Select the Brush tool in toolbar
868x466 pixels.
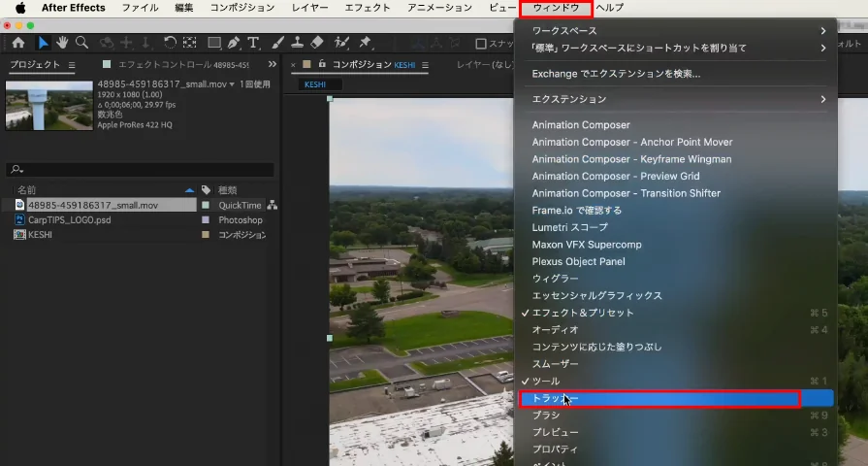(278, 43)
